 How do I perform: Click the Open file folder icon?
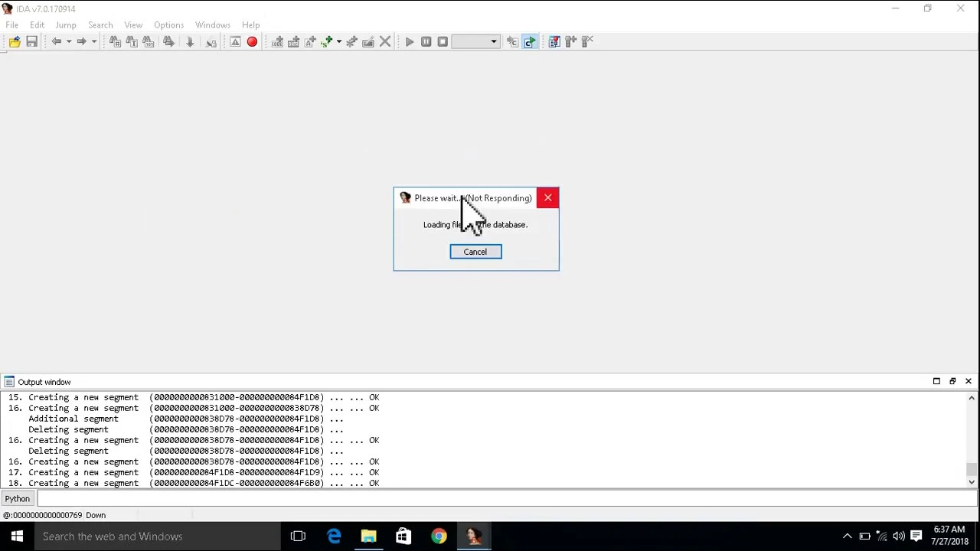[15, 42]
